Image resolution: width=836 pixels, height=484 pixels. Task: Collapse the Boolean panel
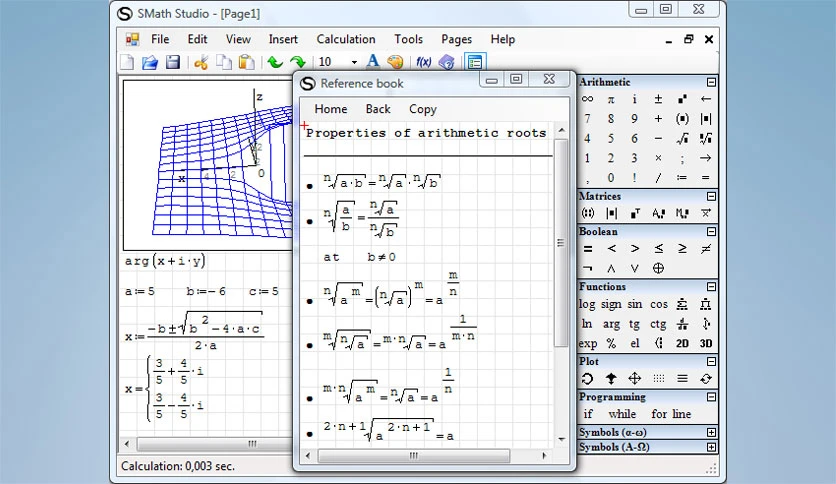[x=711, y=231]
